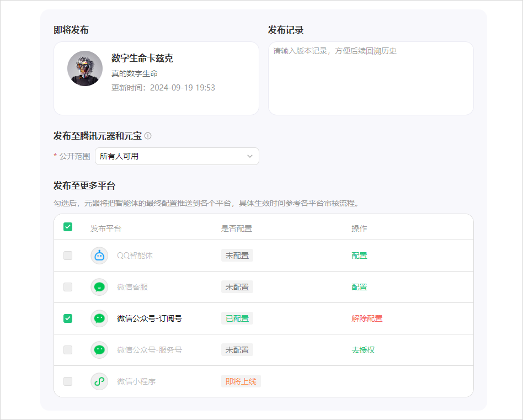
Task: Click the chevron arrow in 公开范围 select
Action: pos(249,156)
